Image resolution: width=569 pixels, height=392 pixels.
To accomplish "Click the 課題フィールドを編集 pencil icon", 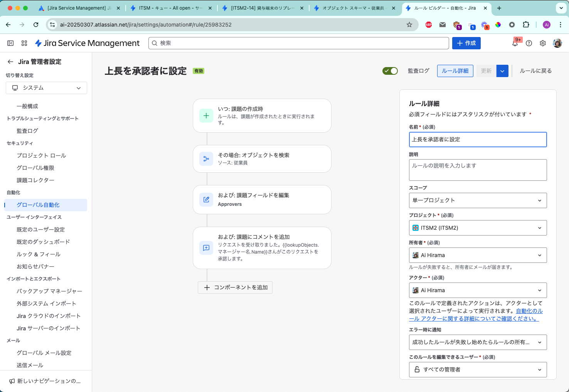I will (206, 200).
